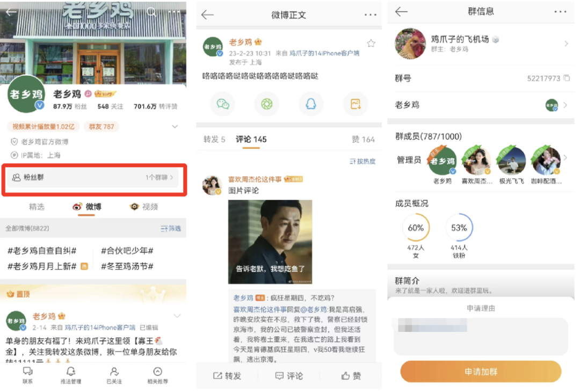This screenshot has height=392, width=580.
Task: Go back from 微博正文 page
Action: 207,15
